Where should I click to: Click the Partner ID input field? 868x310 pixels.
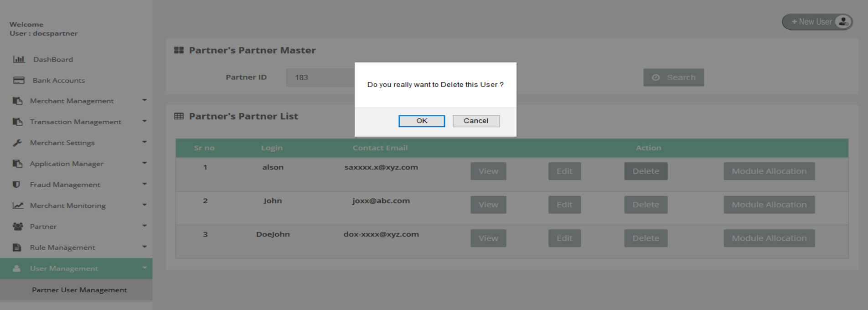tap(320, 77)
